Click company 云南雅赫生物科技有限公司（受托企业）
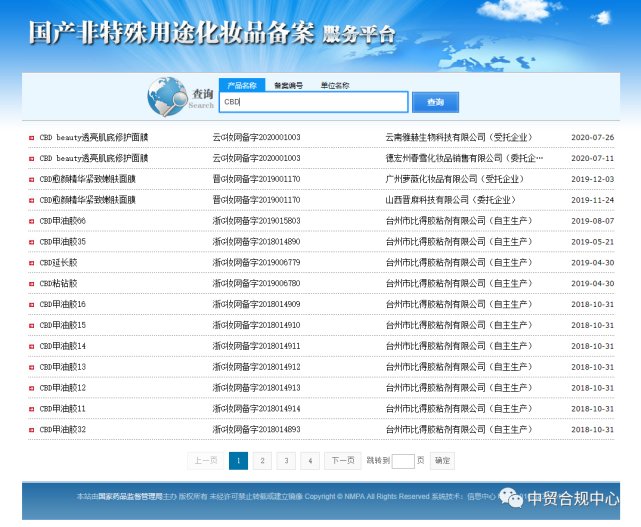 [459, 137]
